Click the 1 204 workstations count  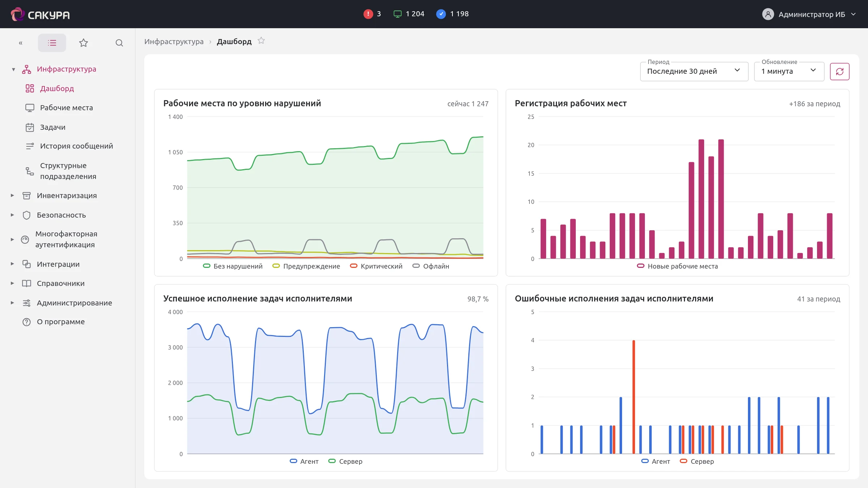coord(415,14)
